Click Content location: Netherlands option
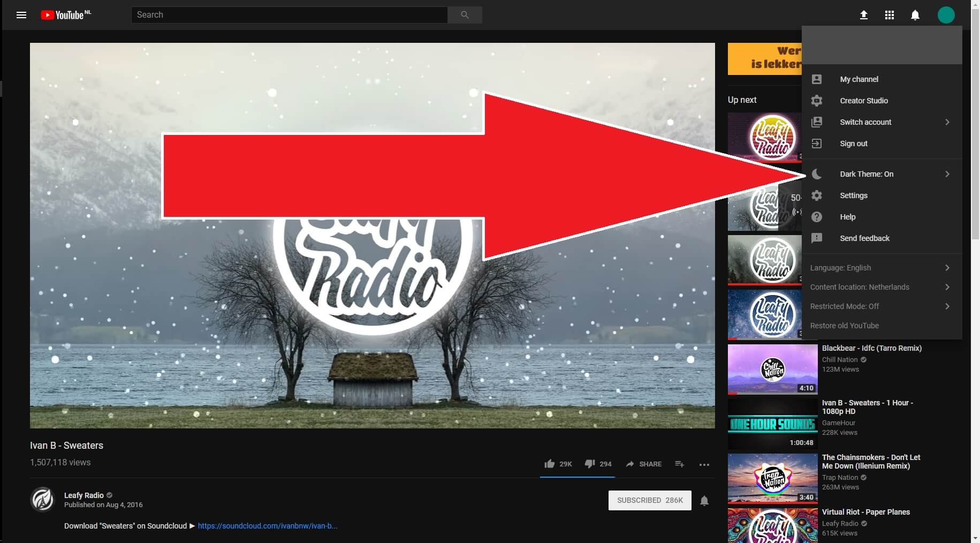Screen dimensions: 980x543 pyautogui.click(x=882, y=287)
